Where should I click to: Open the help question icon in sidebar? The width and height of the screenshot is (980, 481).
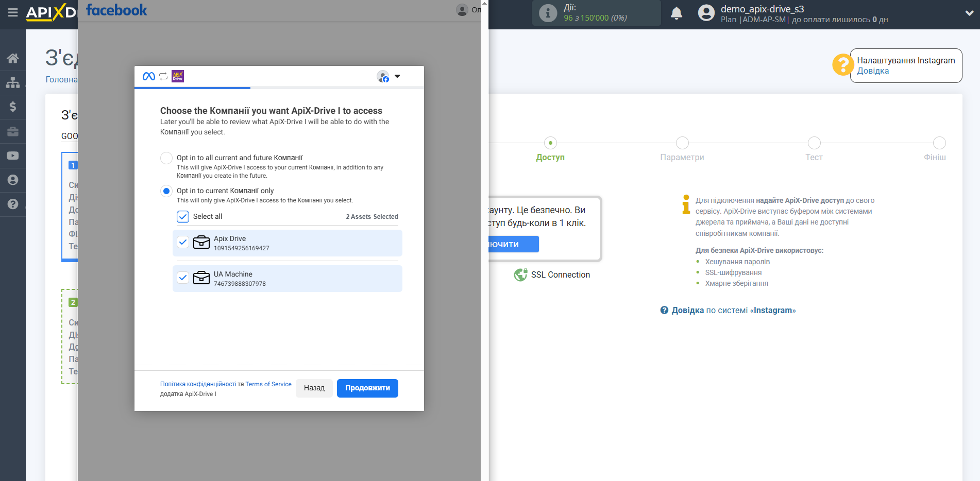click(x=13, y=204)
